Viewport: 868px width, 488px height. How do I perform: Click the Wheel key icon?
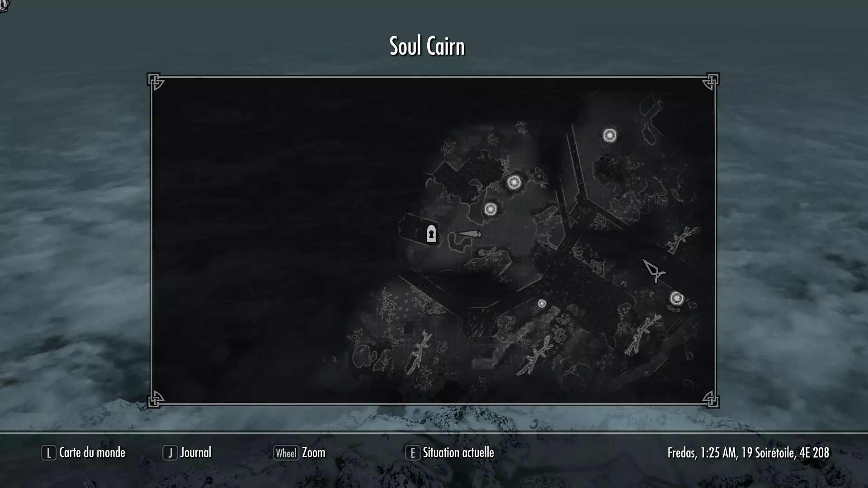286,453
